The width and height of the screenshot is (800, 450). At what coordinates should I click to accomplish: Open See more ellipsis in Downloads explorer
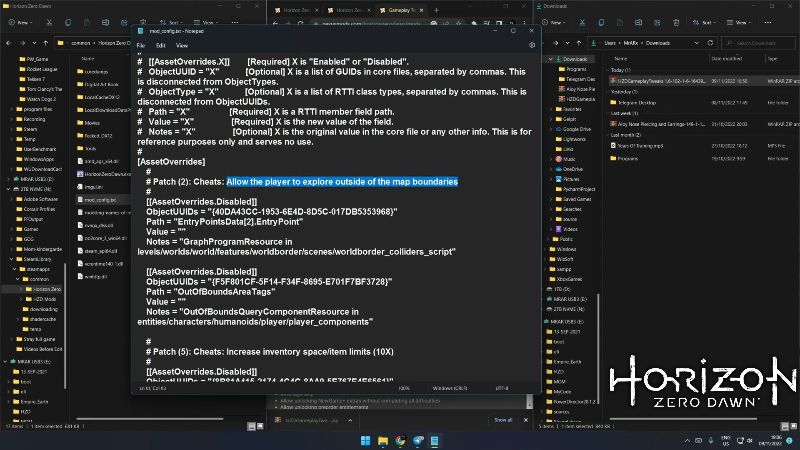coord(768,22)
